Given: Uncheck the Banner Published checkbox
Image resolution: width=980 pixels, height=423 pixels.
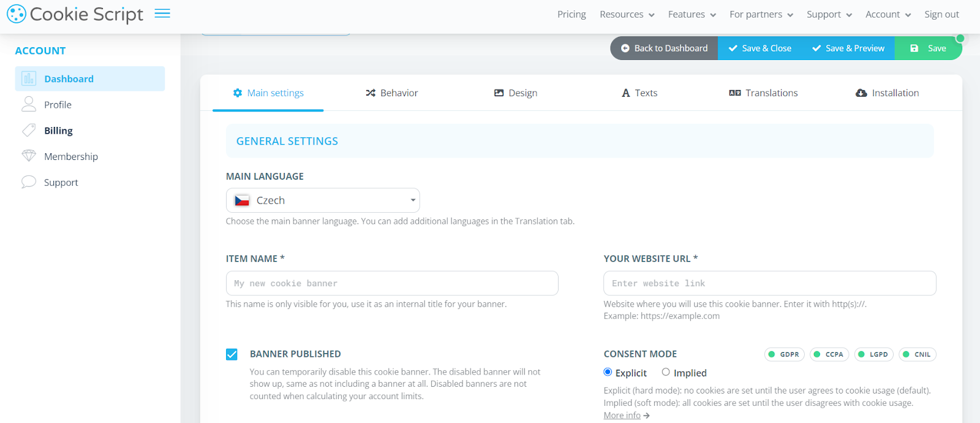Looking at the screenshot, I should point(232,354).
